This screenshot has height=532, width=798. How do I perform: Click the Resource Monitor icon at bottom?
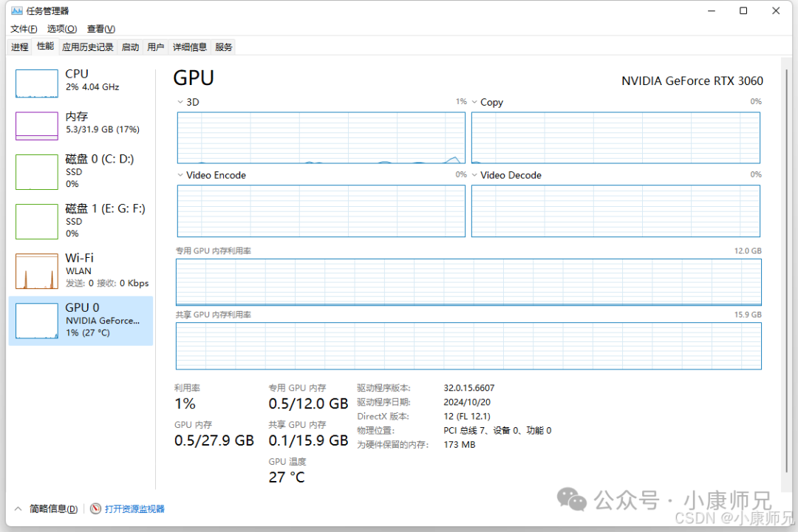(x=95, y=509)
